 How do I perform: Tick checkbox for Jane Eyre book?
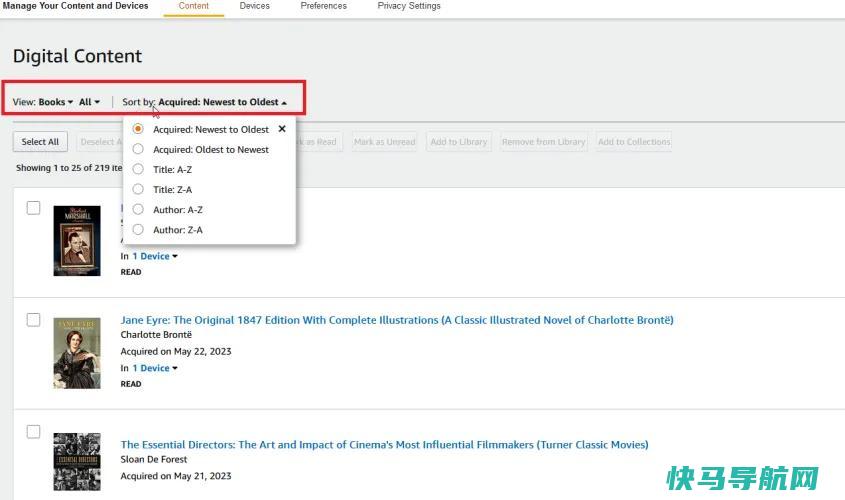[33, 320]
